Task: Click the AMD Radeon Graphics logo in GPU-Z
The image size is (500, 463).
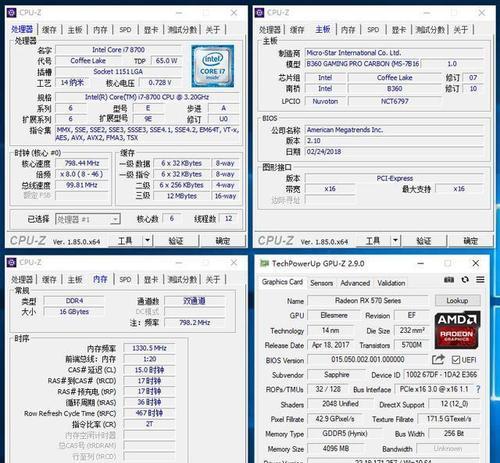Action: 457,330
